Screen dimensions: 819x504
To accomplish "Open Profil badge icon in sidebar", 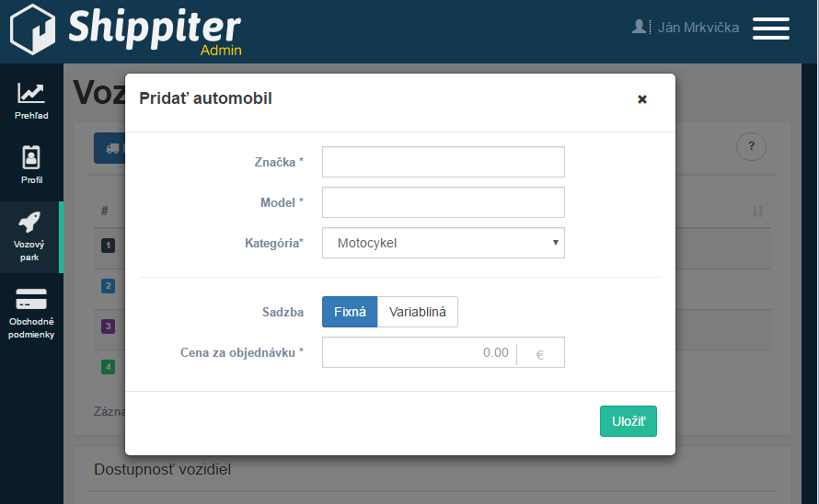I will pyautogui.click(x=31, y=157).
